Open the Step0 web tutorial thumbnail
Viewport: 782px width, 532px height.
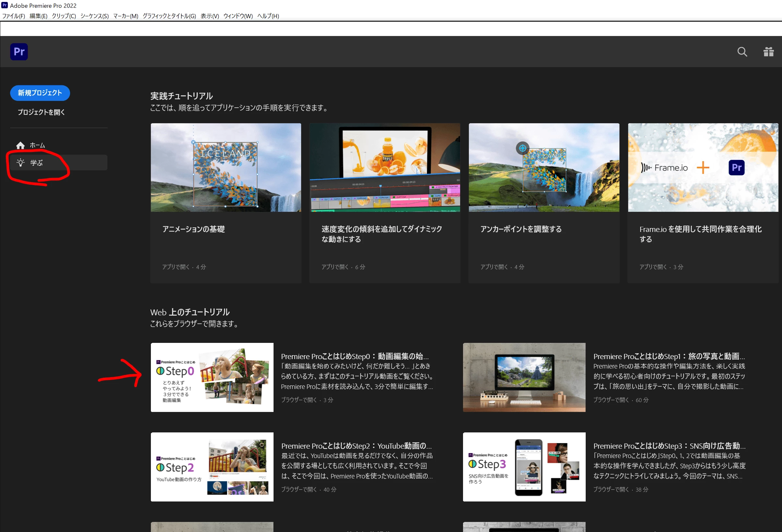[212, 378]
